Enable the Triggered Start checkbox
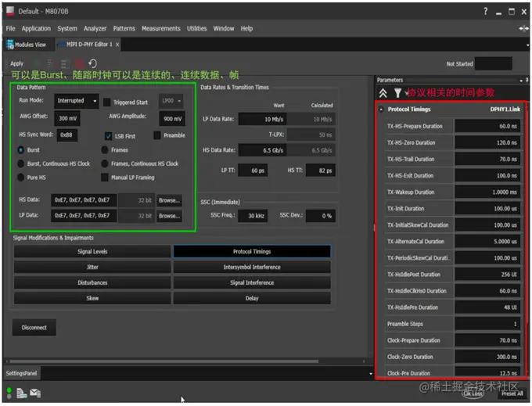Image resolution: width=532 pixels, height=406 pixels. point(107,102)
